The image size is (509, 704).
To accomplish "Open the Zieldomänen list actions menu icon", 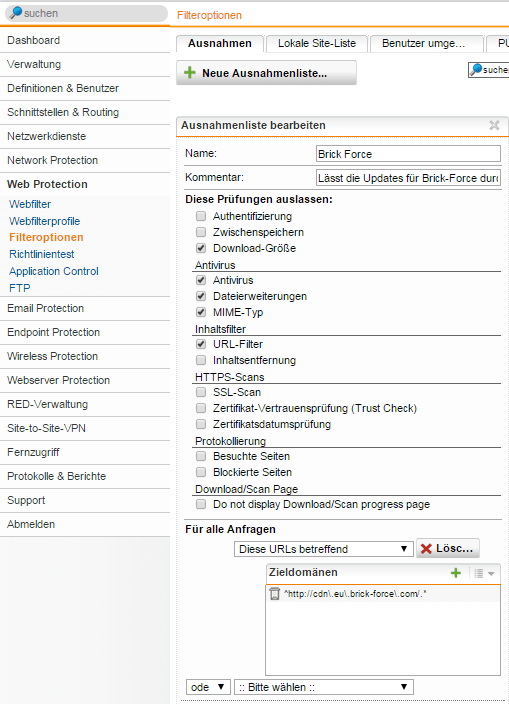I will [484, 573].
